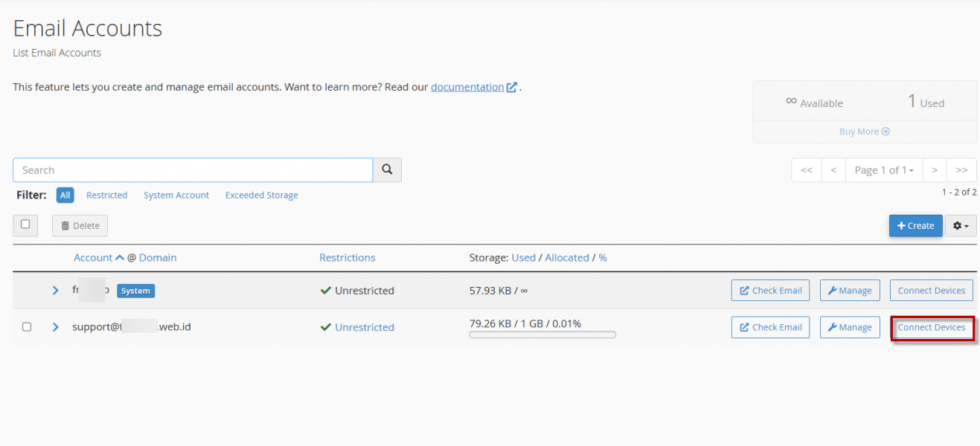Click the Delete trash button
Screen dimensions: 980x446
click(80, 226)
